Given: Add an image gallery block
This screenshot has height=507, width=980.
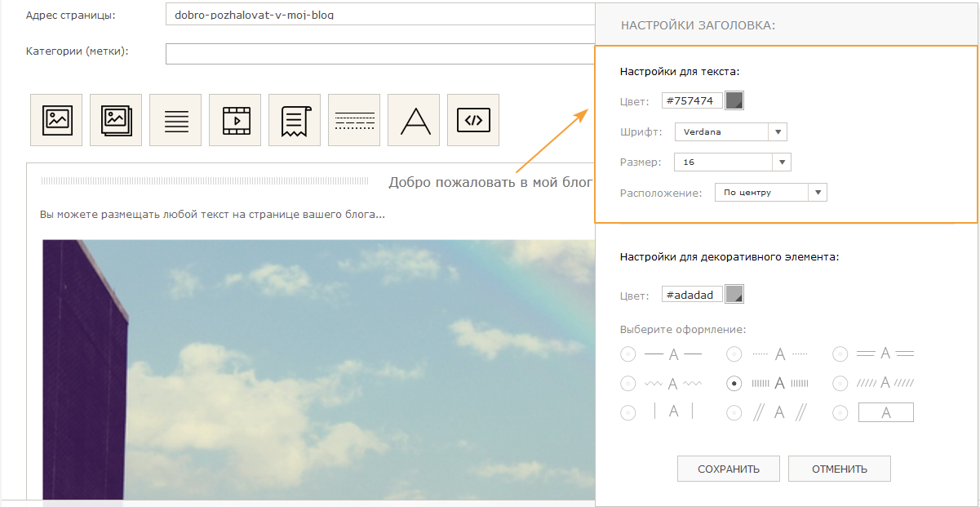Looking at the screenshot, I should click(x=116, y=120).
